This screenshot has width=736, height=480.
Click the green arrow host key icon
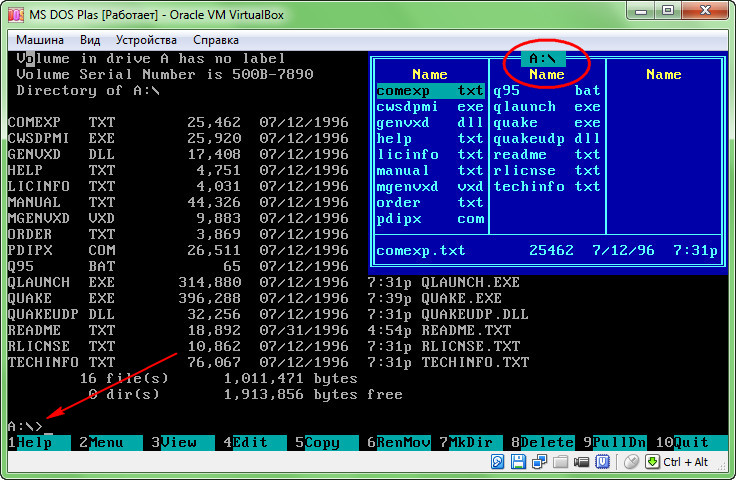(652, 462)
